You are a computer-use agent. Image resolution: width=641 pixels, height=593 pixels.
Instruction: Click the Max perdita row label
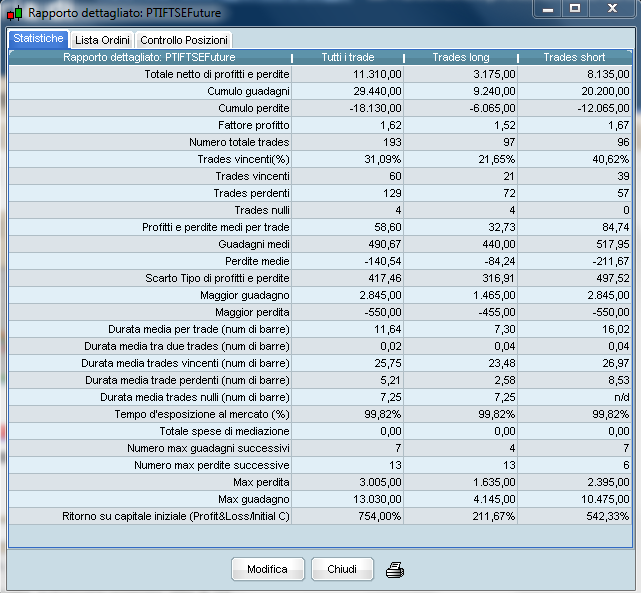pyautogui.click(x=261, y=482)
